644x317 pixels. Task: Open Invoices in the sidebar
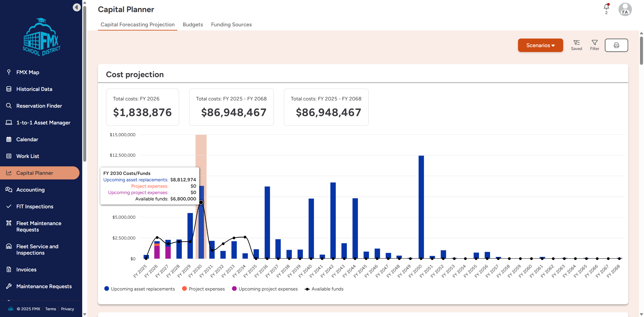pos(26,269)
